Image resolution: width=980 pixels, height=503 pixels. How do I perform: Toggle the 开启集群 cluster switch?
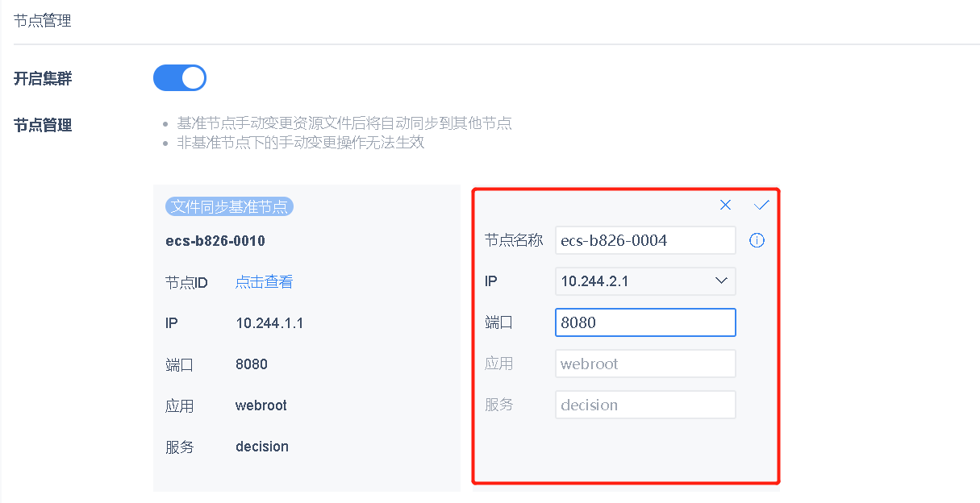(180, 78)
